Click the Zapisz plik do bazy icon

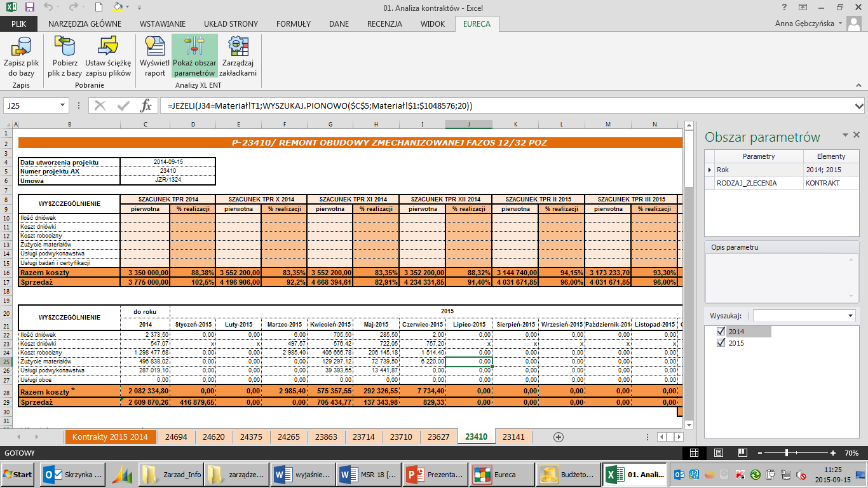click(x=21, y=57)
